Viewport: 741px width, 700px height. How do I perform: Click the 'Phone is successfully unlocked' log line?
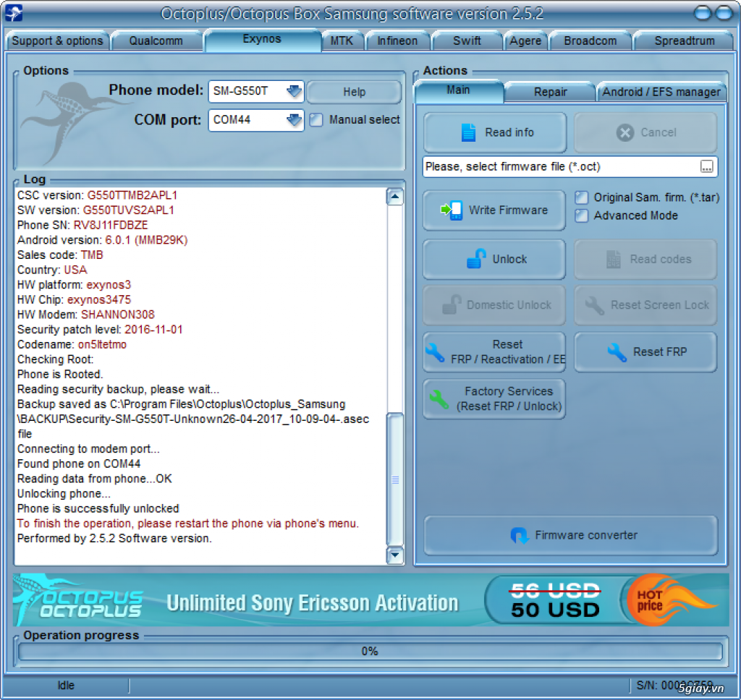98,508
